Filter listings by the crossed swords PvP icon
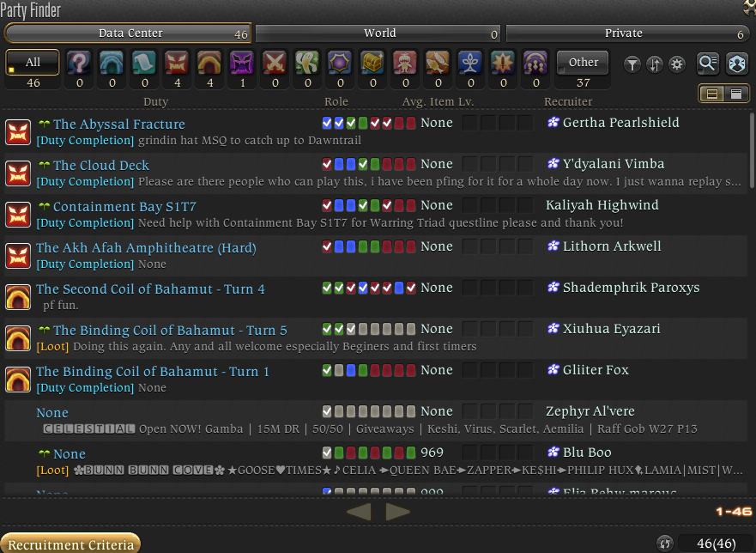 click(x=275, y=63)
